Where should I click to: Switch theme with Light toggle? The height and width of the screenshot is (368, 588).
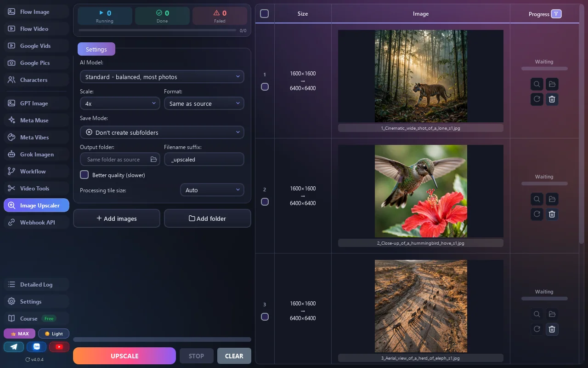coord(54,333)
